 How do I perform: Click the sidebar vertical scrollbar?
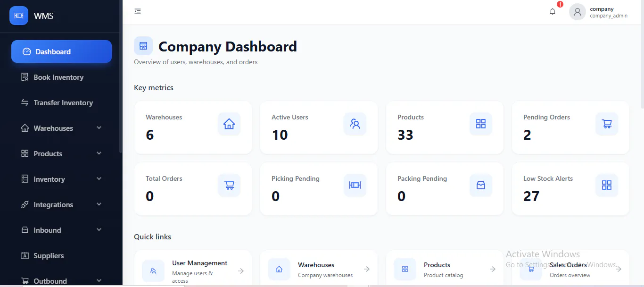click(121, 76)
